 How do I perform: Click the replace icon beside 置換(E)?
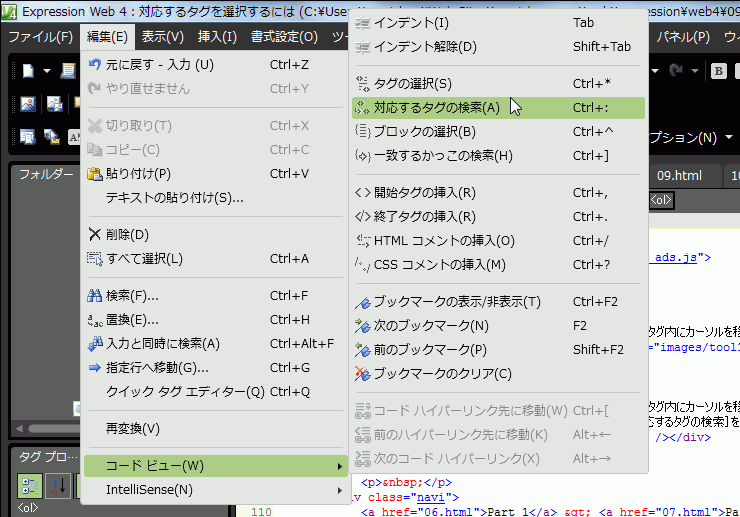point(95,321)
